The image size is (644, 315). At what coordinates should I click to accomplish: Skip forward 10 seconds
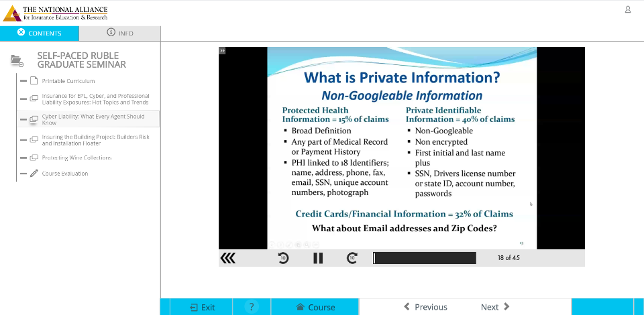point(352,258)
